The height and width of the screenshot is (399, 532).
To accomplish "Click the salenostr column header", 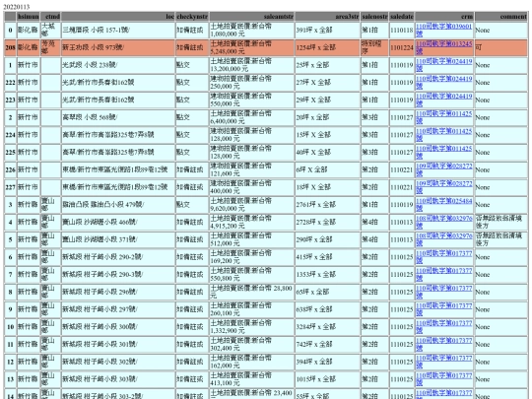I will click(374, 17).
